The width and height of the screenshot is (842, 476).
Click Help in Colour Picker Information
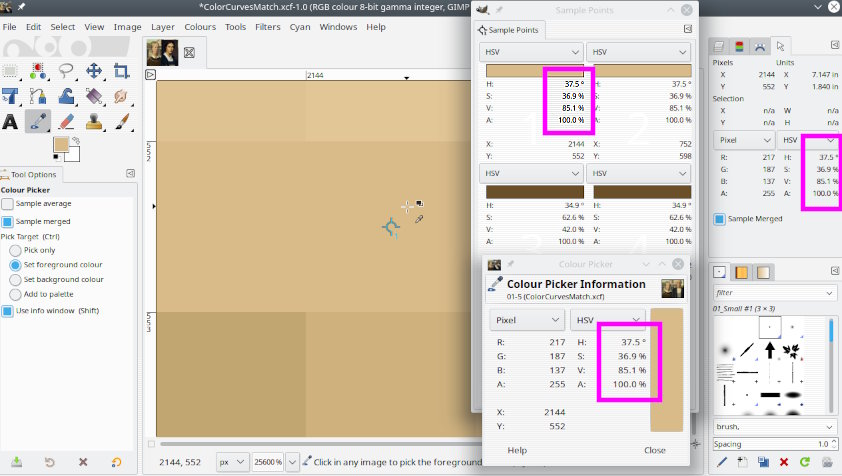517,450
